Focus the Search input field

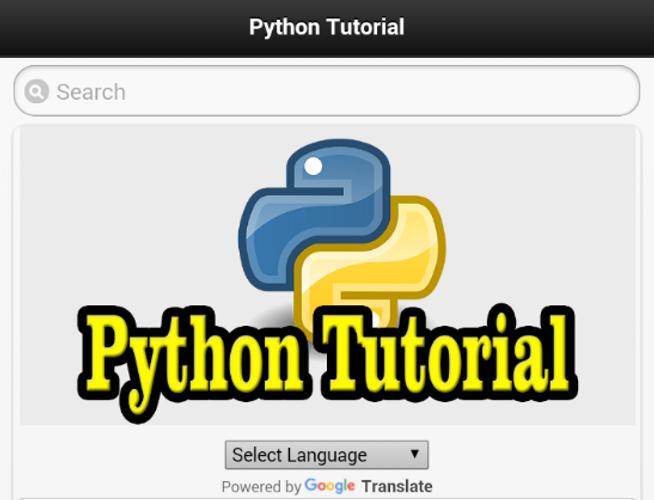coord(327,91)
